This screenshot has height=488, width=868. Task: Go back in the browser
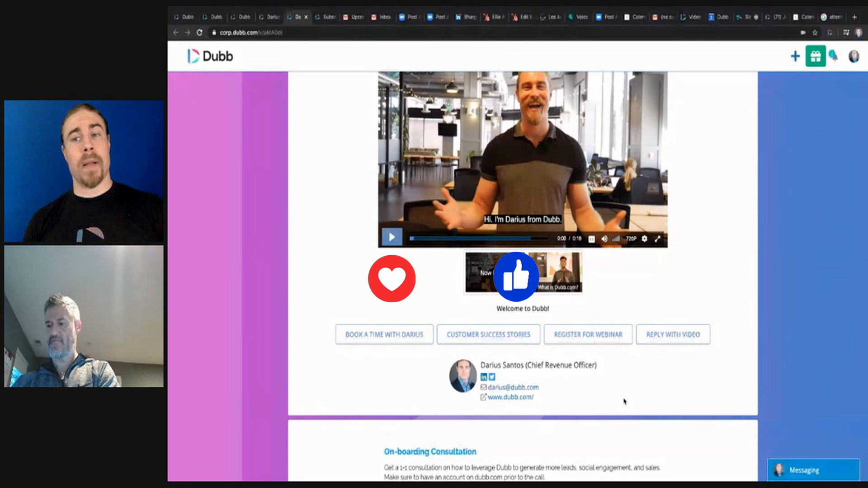[x=176, y=33]
